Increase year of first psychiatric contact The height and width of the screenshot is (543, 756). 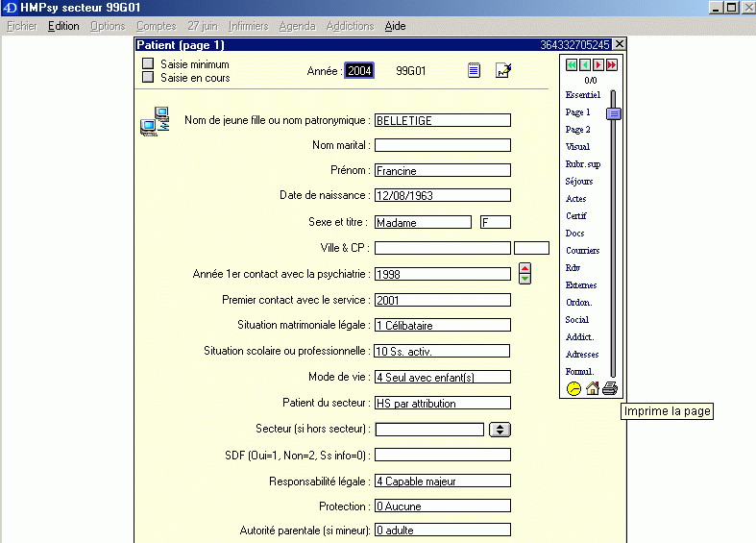(x=524, y=268)
